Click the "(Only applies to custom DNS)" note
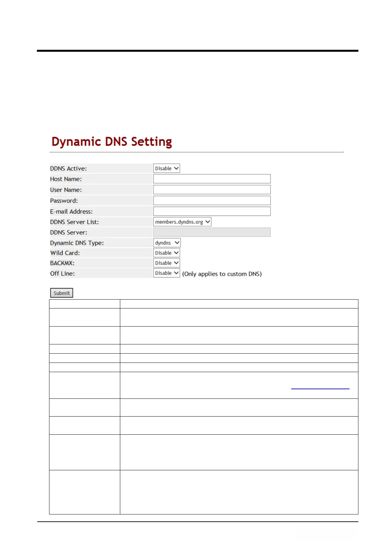Viewport: 392px width, 555px height. (222, 274)
